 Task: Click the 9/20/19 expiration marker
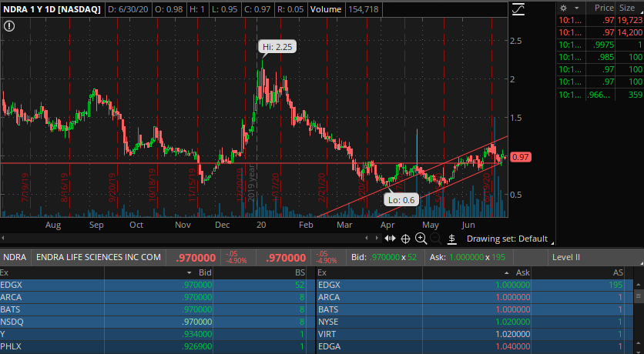112,187
